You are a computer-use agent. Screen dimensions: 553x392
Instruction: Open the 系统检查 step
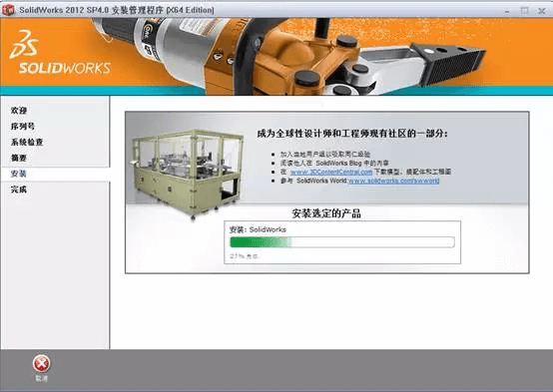pos(27,142)
